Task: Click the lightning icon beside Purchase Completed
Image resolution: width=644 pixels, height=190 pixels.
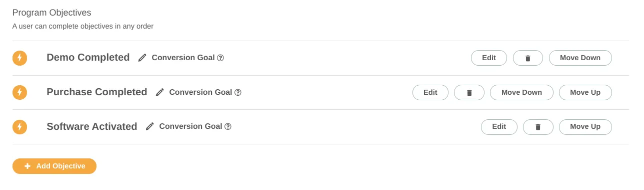Action: (19, 93)
